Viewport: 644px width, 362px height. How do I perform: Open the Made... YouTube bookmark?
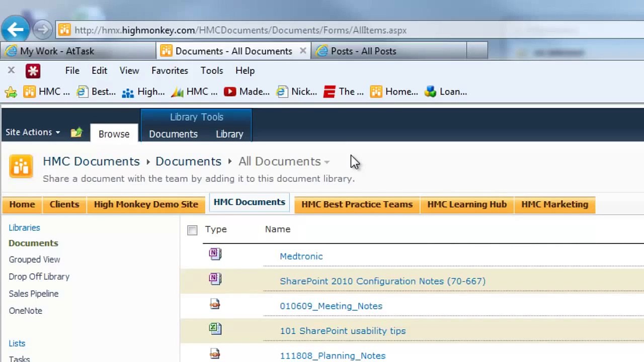(247, 92)
